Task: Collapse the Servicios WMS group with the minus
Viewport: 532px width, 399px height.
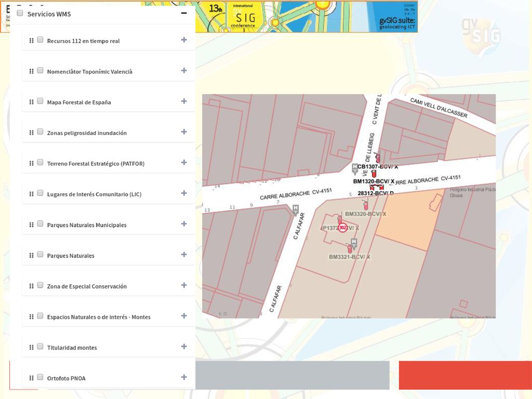Action: coord(184,13)
